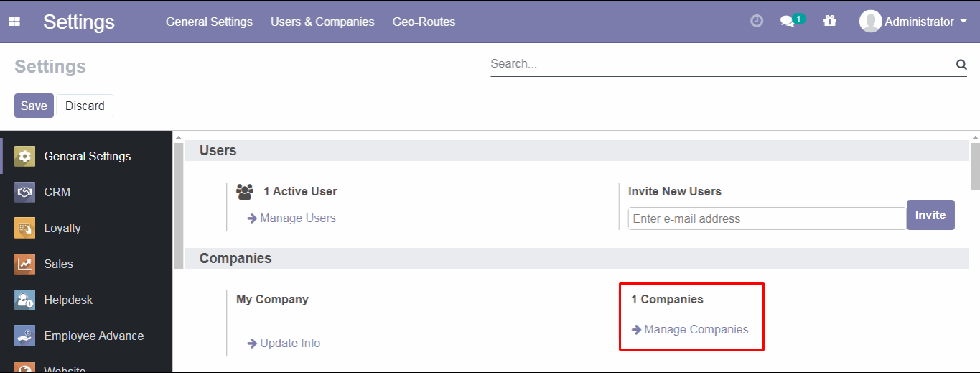Click the gift box icon

pyautogui.click(x=830, y=21)
